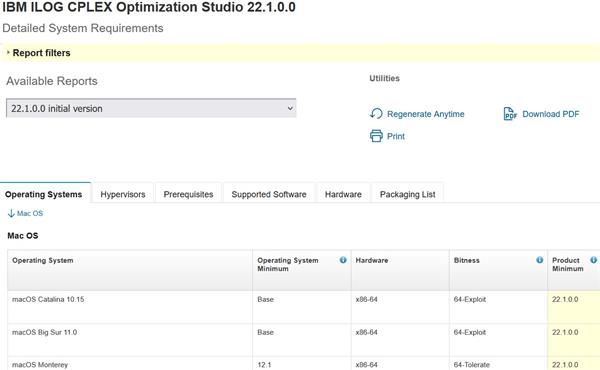The height and width of the screenshot is (370, 600).
Task: Click the macOS Catalina 10.15 cell
Action: pos(130,307)
